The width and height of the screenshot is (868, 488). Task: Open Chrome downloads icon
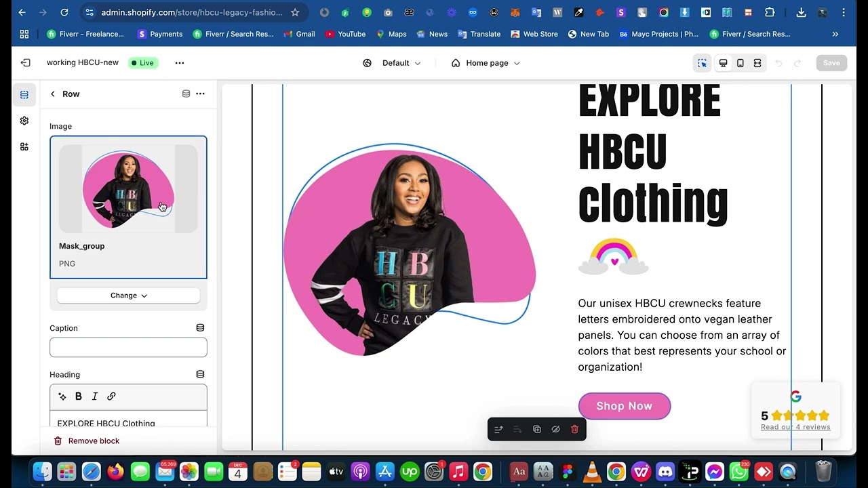801,12
